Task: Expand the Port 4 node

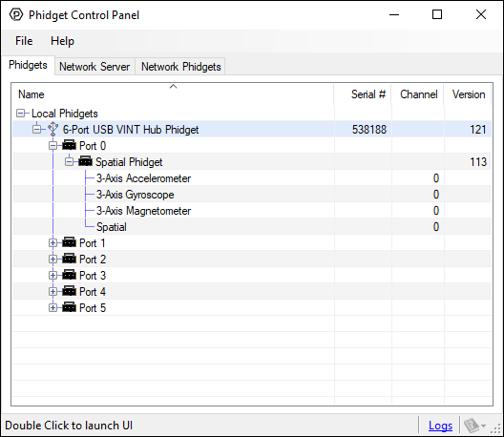Action: pos(52,291)
